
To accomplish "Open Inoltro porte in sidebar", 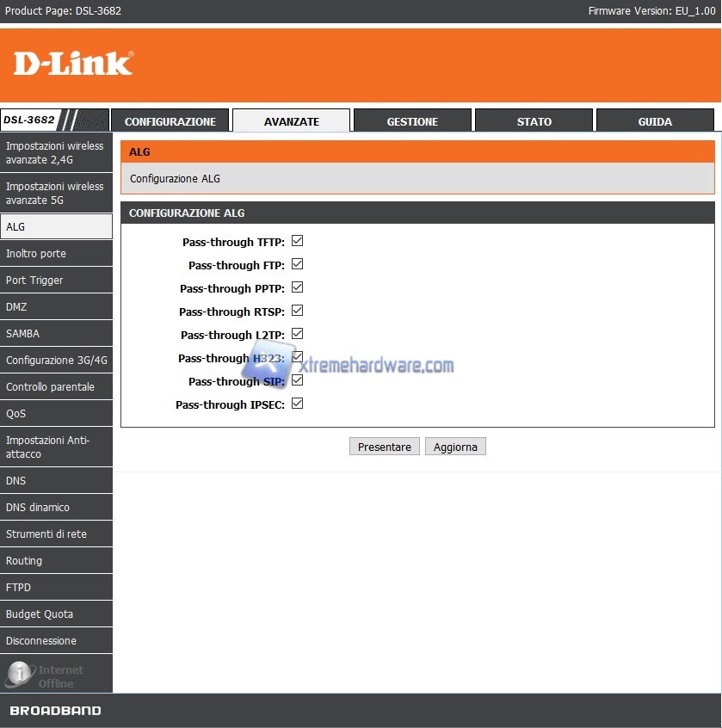I will pos(56,254).
